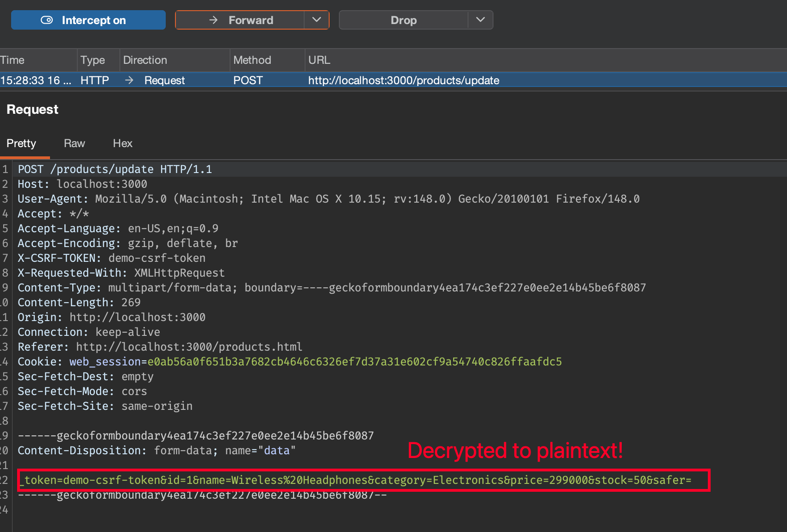Click the Drop button
Image resolution: width=787 pixels, height=532 pixels.
coord(403,20)
